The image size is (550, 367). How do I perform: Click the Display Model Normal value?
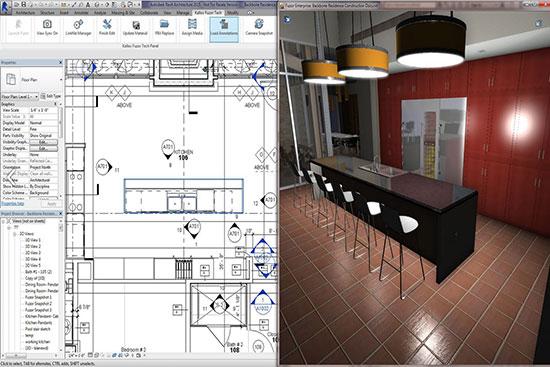click(x=43, y=123)
